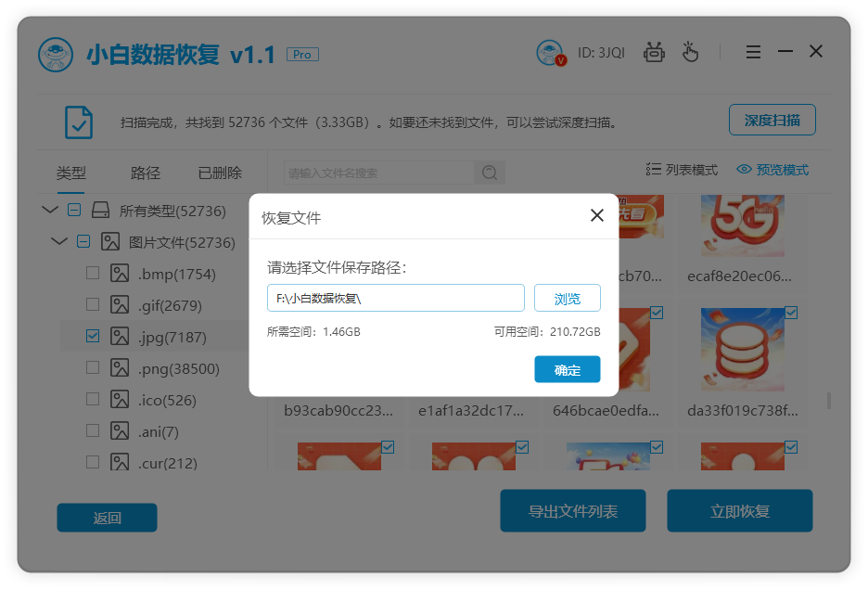The width and height of the screenshot is (868, 590).
Task: Click the search magnifier icon
Action: [x=489, y=172]
